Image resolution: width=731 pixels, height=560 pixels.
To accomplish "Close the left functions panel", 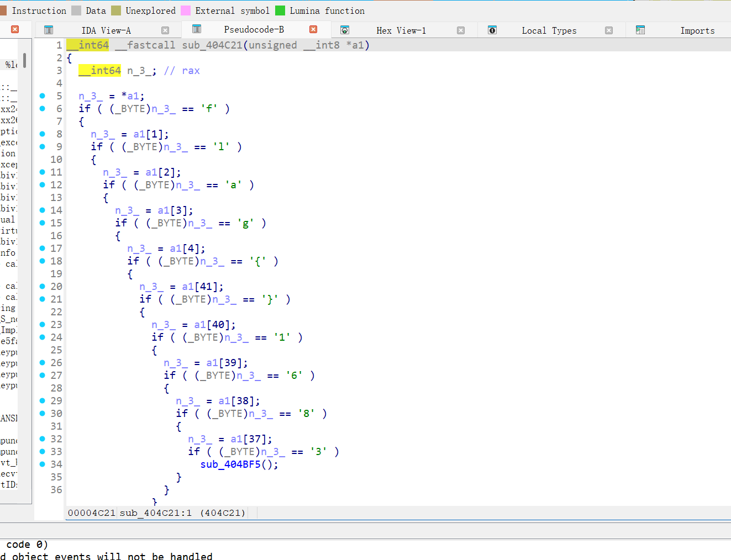I will [x=15, y=29].
